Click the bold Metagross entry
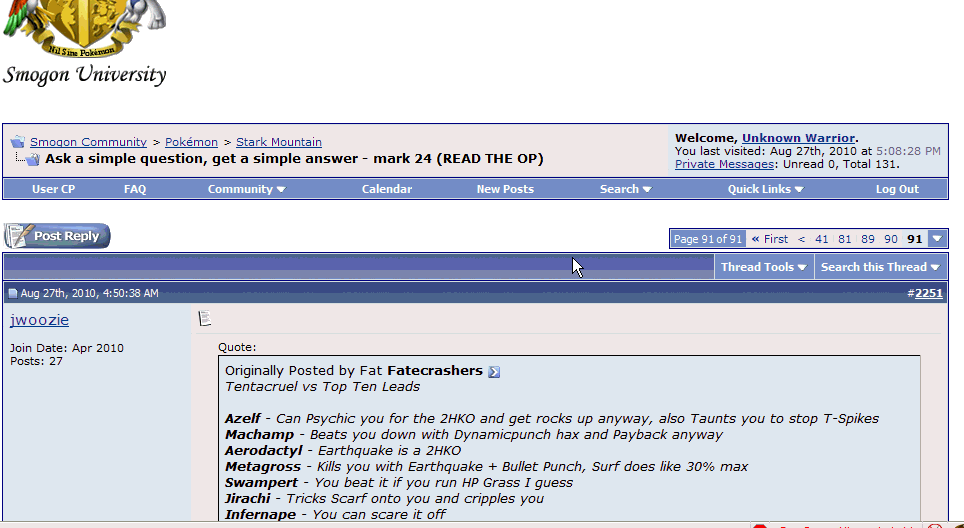Screen dimensions: 964x528 [263, 467]
